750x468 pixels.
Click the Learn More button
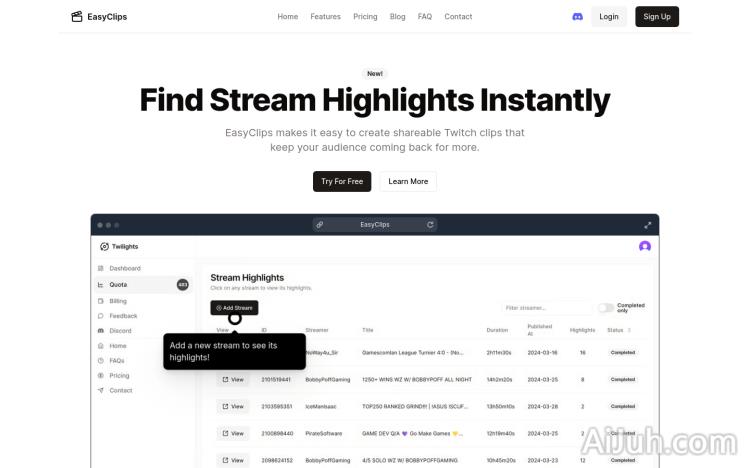point(408,181)
